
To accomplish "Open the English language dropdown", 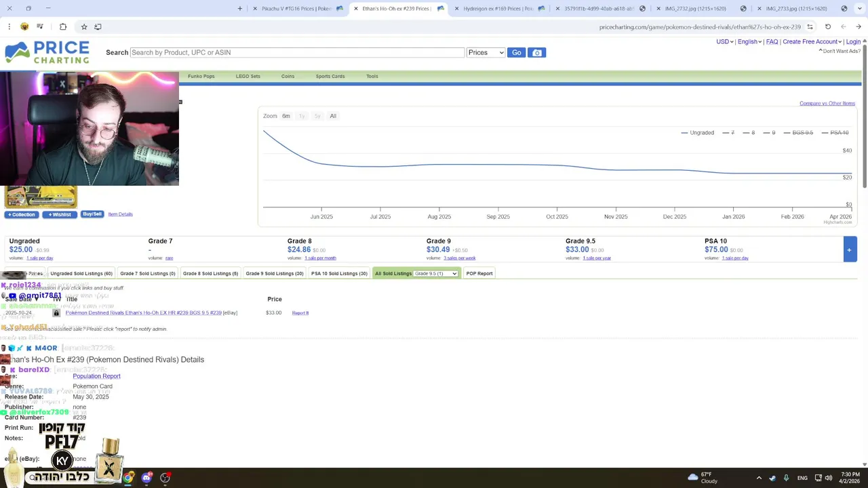I will 749,42.
